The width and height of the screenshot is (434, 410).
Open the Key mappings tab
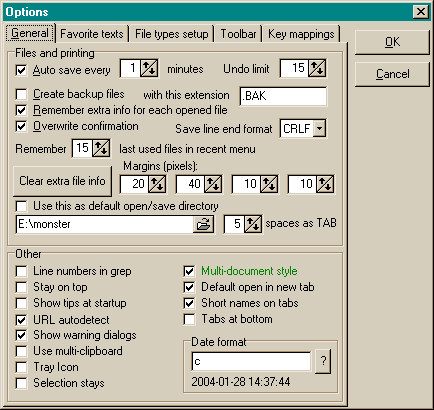[301, 34]
